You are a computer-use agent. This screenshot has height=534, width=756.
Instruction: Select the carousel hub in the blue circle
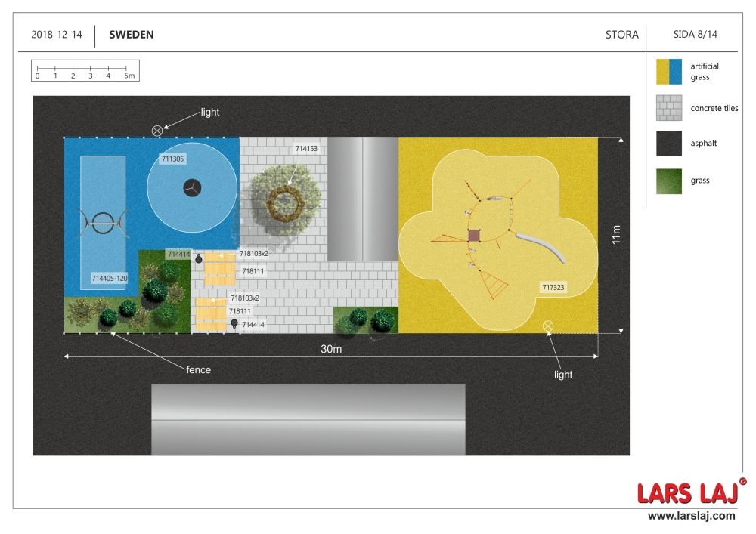tap(191, 188)
